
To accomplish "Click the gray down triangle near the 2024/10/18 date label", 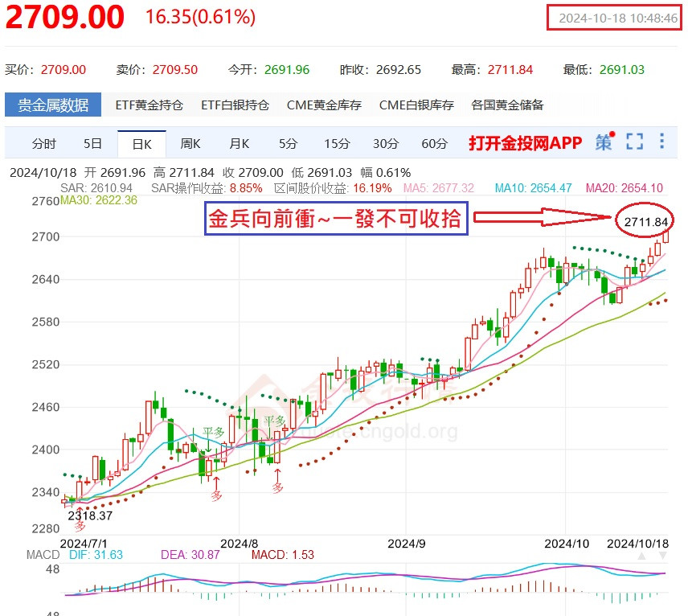I will click(x=663, y=556).
